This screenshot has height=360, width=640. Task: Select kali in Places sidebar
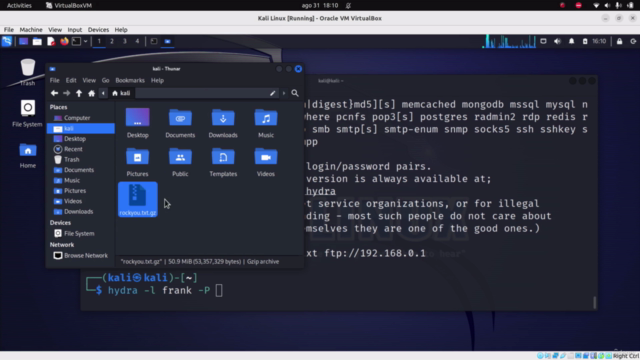click(81, 128)
